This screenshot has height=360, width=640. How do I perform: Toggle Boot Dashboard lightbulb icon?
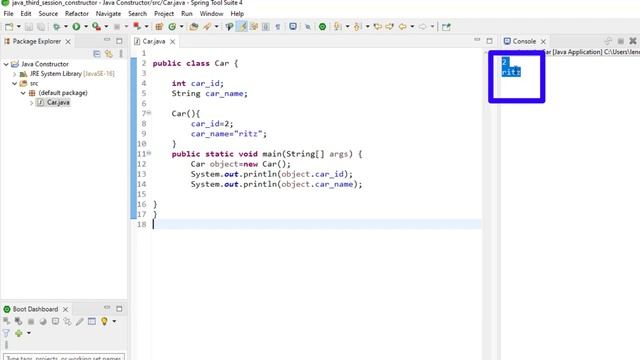coord(104,322)
